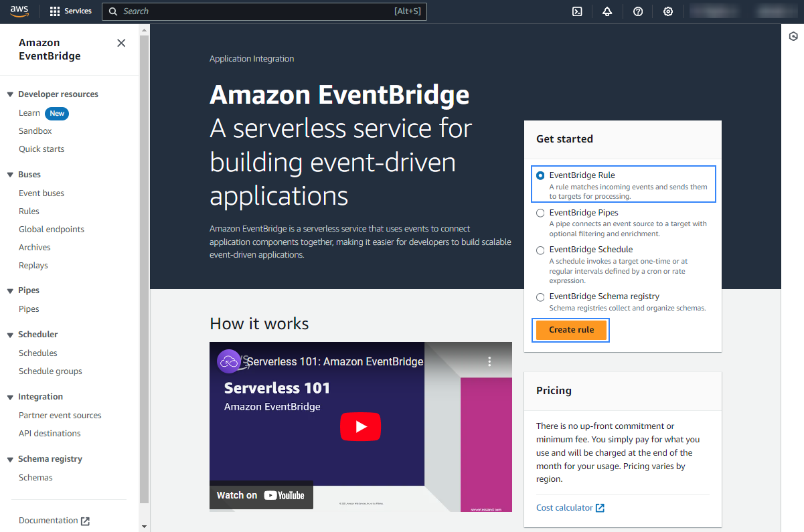The height and width of the screenshot is (532, 804).
Task: Collapse the Buses section in sidebar
Action: [10, 175]
